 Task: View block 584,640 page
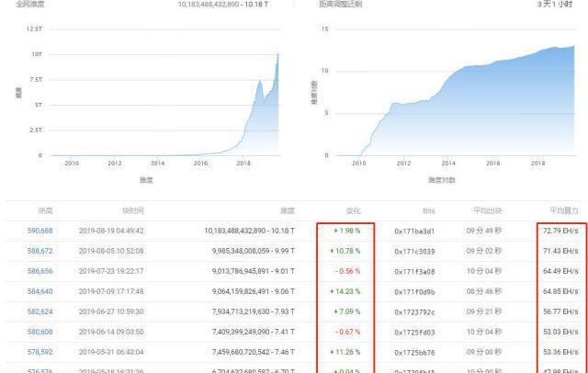click(40, 291)
